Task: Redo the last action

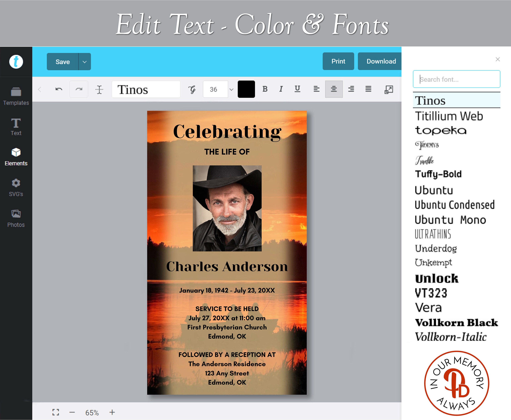Action: coord(79,89)
